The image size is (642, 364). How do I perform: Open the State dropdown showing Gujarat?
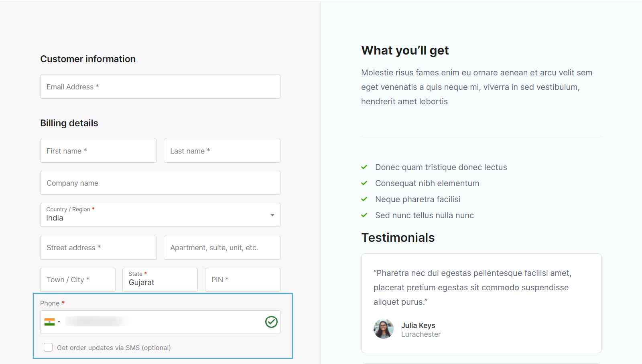click(160, 280)
